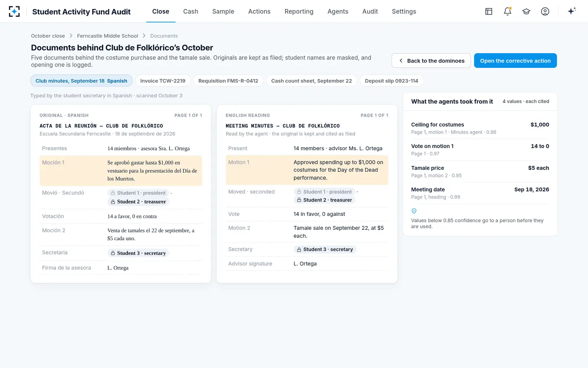Screen dimensions: 588x368
Task: Open the Agents tab
Action: pos(338,11)
